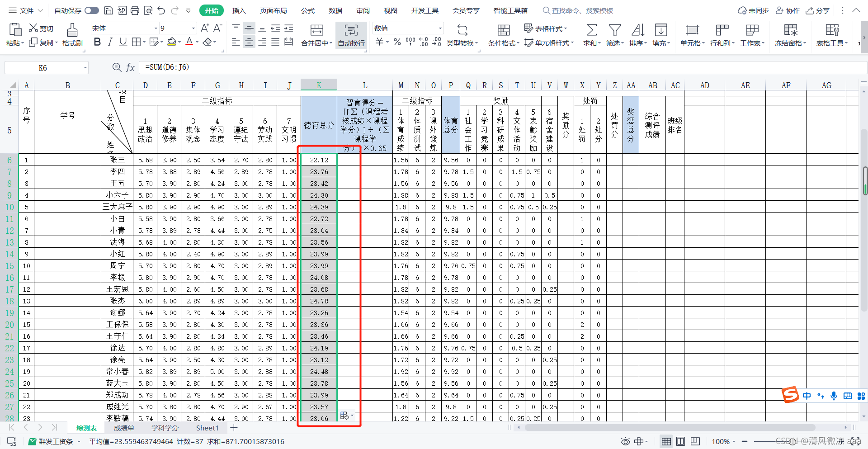868x449 pixels.
Task: Toggle the Auto Wrap button
Action: coord(351,35)
